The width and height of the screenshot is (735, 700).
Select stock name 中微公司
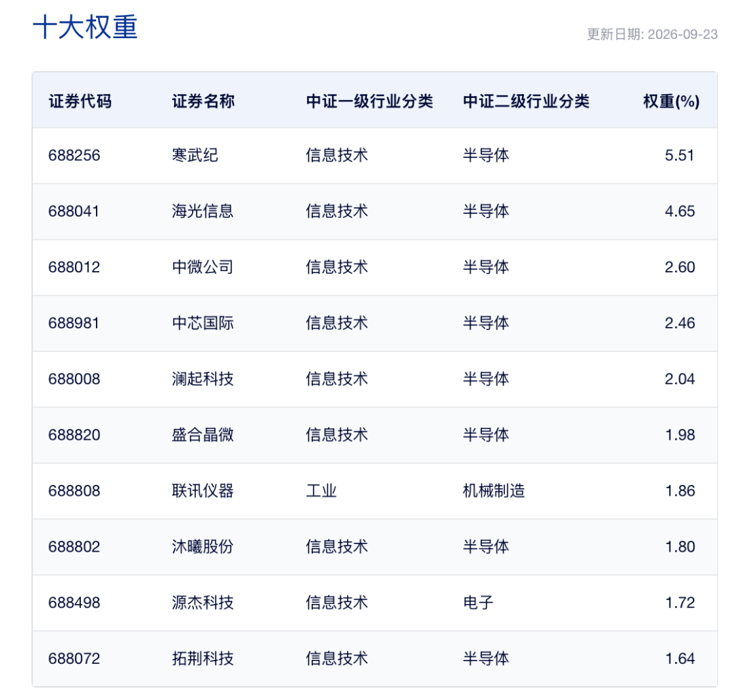coord(203,267)
